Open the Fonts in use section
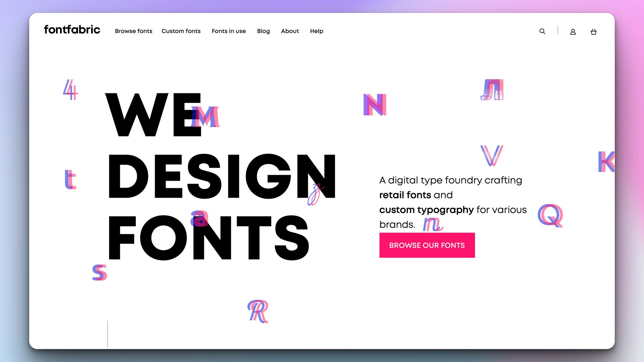The image size is (644, 362). point(229,31)
